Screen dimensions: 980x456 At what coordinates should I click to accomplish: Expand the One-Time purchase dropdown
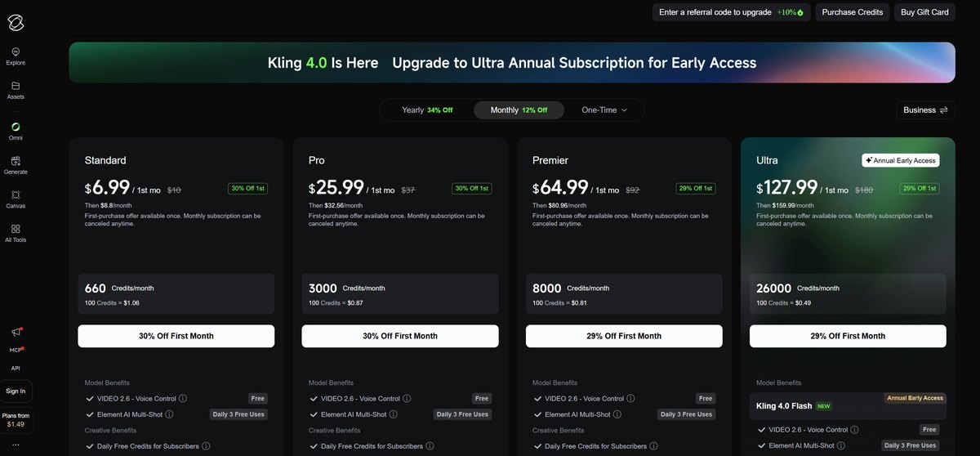pyautogui.click(x=604, y=110)
